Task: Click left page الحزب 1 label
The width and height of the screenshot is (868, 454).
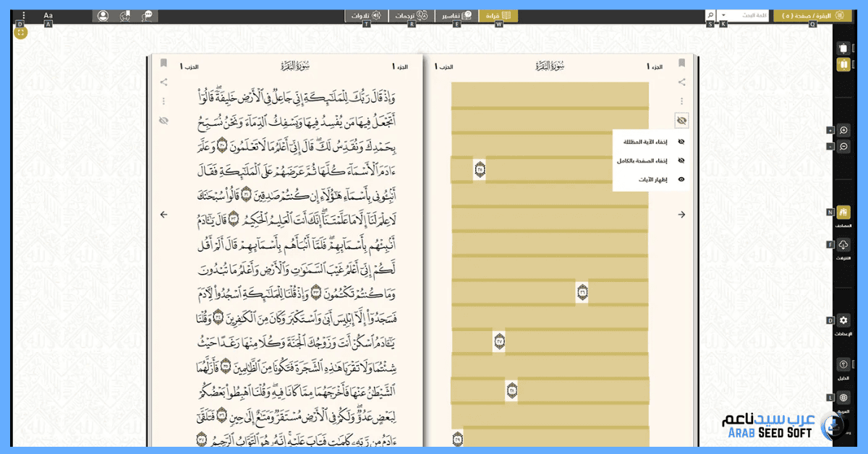Action: click(190, 67)
